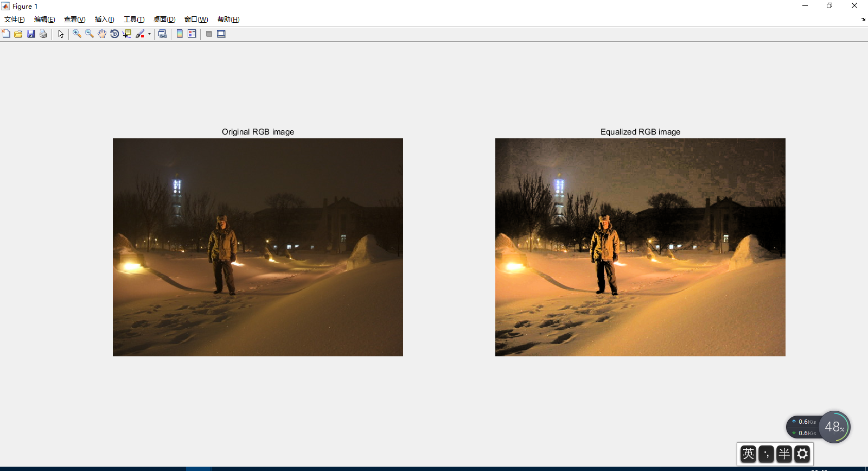Screen dimensions: 868x471
Task: Activate the zoom in tool
Action: [77, 34]
